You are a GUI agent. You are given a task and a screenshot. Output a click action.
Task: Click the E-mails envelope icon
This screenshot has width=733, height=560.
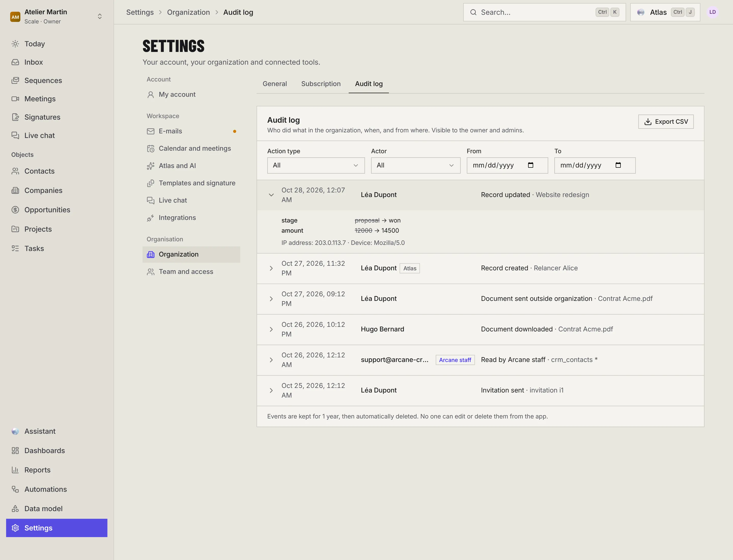tap(151, 131)
